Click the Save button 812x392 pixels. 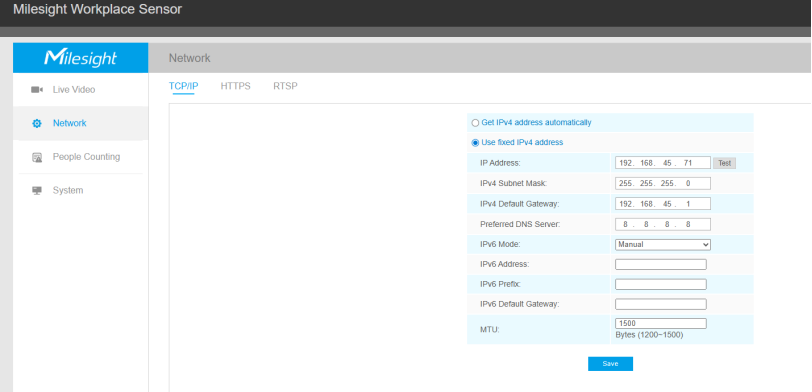[x=610, y=364]
